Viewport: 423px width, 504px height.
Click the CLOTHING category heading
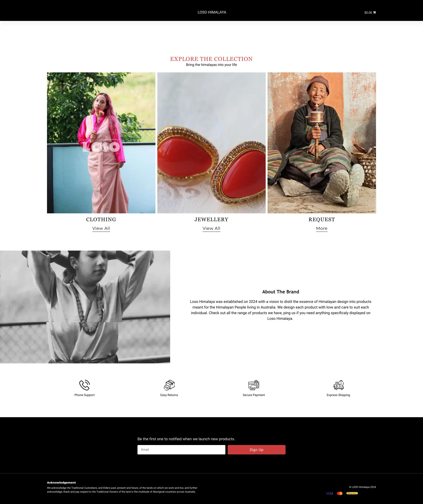coord(101,219)
